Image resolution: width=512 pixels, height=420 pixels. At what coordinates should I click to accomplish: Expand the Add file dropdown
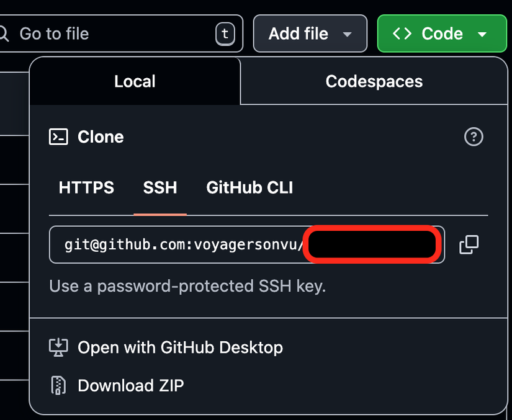pyautogui.click(x=310, y=34)
